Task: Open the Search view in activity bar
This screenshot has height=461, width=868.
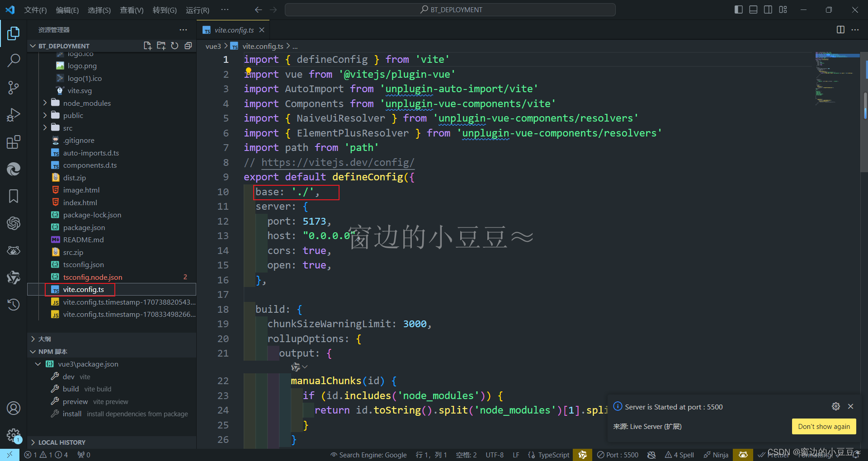Action: 14,60
